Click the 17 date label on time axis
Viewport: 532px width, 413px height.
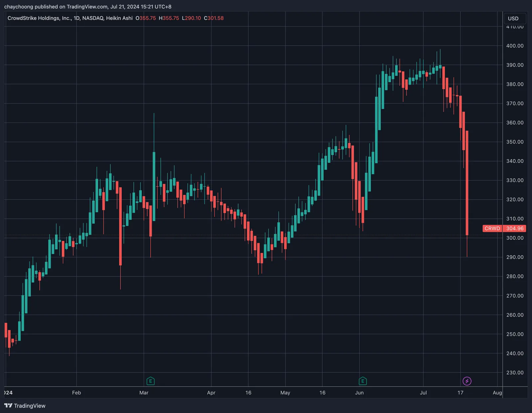461,393
